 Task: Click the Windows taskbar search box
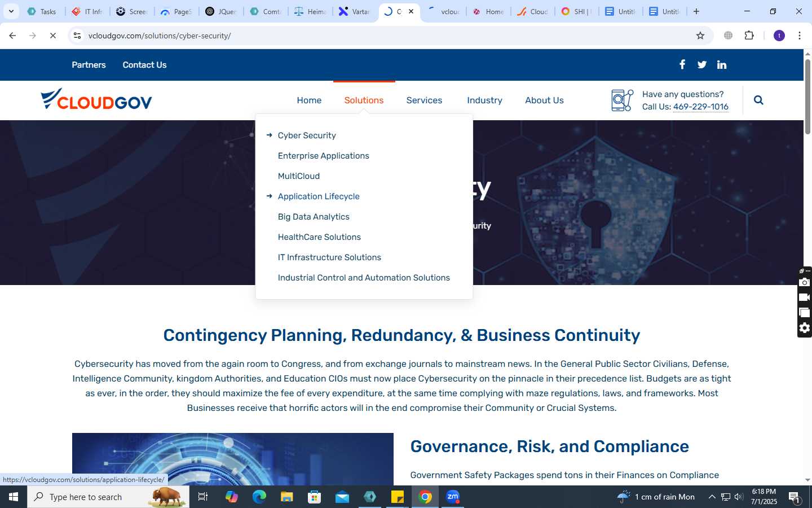click(x=108, y=497)
